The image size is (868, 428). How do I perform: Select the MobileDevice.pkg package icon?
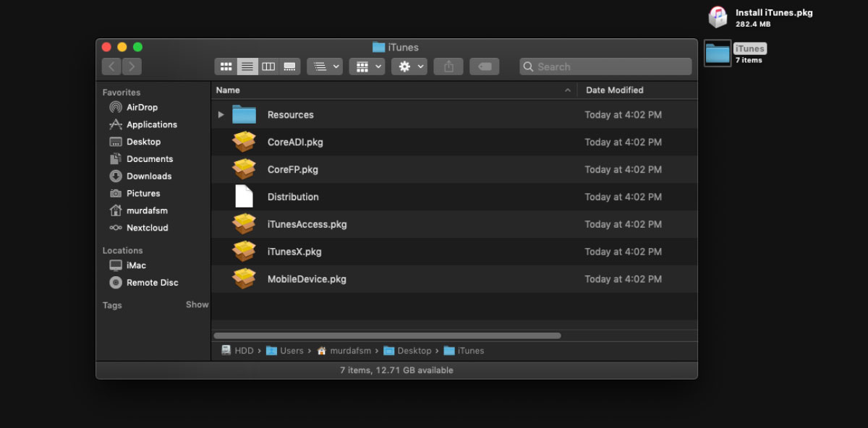click(x=244, y=279)
